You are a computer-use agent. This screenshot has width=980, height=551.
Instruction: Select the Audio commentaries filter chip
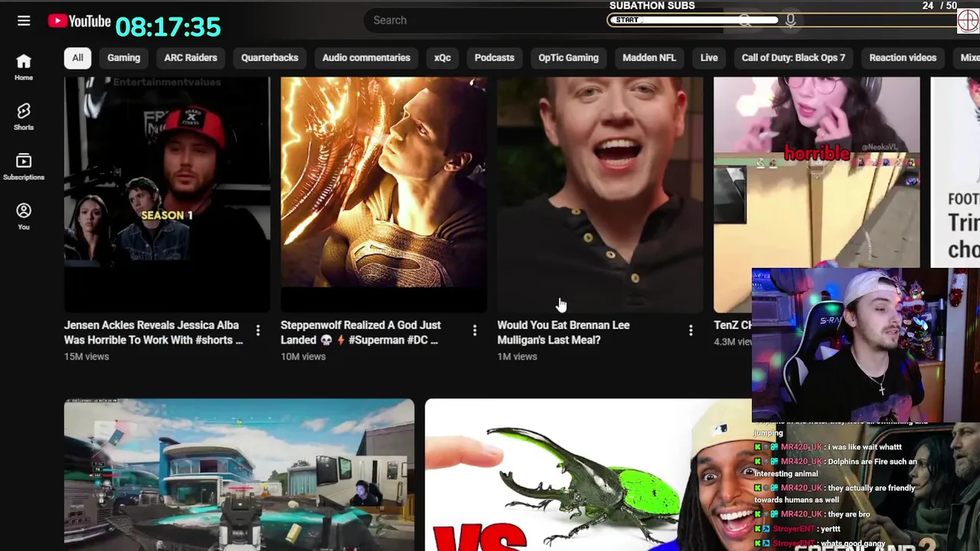click(x=366, y=57)
